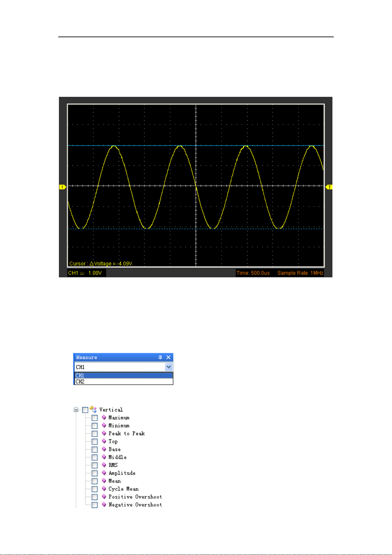Tick the Amplitude checkbox
This screenshot has width=392, height=555.
[x=94, y=473]
